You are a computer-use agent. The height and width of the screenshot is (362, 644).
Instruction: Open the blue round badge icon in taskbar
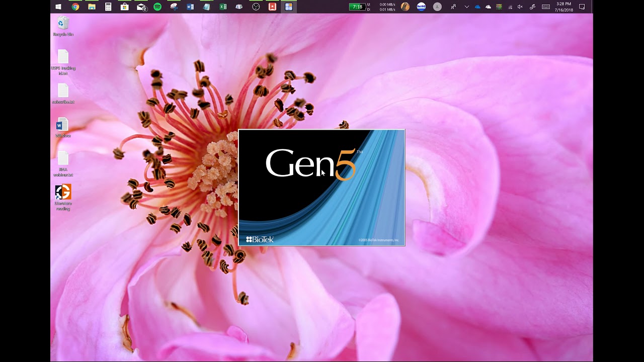pyautogui.click(x=422, y=7)
